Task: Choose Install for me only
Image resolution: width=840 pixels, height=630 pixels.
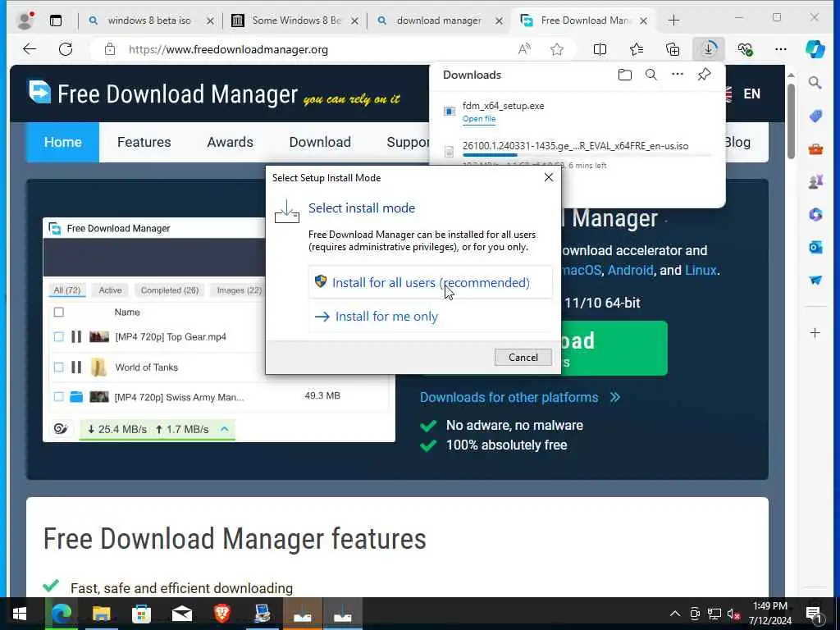Action: point(430,316)
